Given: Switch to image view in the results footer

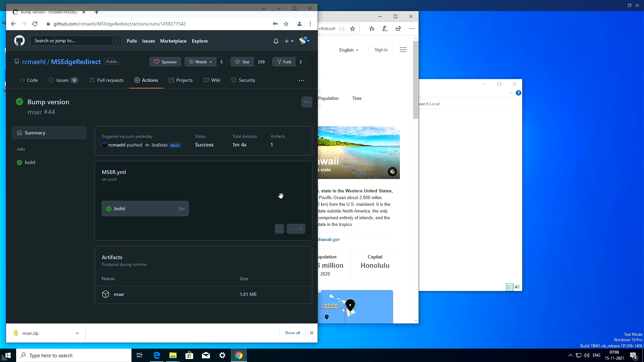Looking at the screenshot, I should tap(517, 287).
